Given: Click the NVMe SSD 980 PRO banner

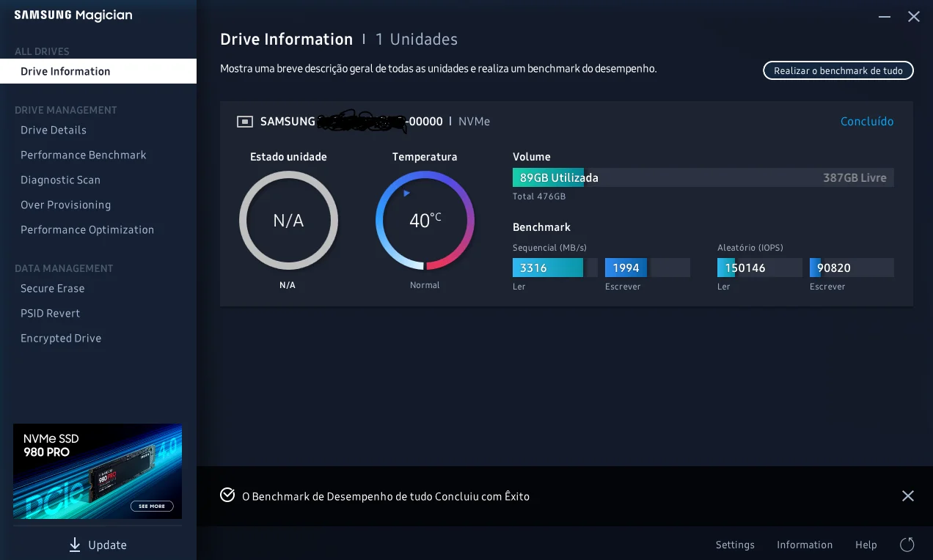Looking at the screenshot, I should point(98,471).
